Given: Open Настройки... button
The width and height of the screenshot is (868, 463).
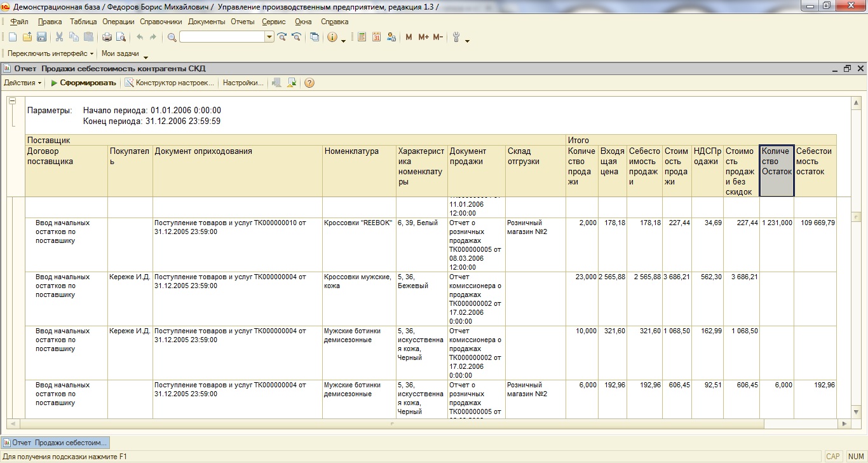Looking at the screenshot, I should click(243, 83).
